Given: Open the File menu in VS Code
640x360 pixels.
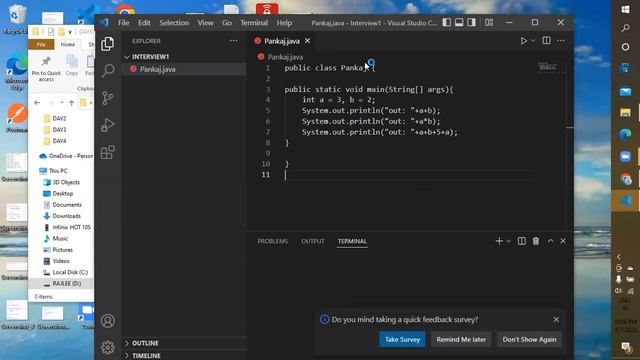Looking at the screenshot, I should click(124, 23).
